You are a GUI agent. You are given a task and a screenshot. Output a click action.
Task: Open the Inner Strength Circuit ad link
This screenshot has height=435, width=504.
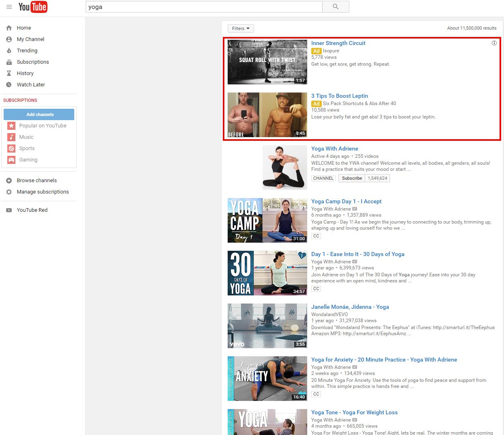point(338,43)
